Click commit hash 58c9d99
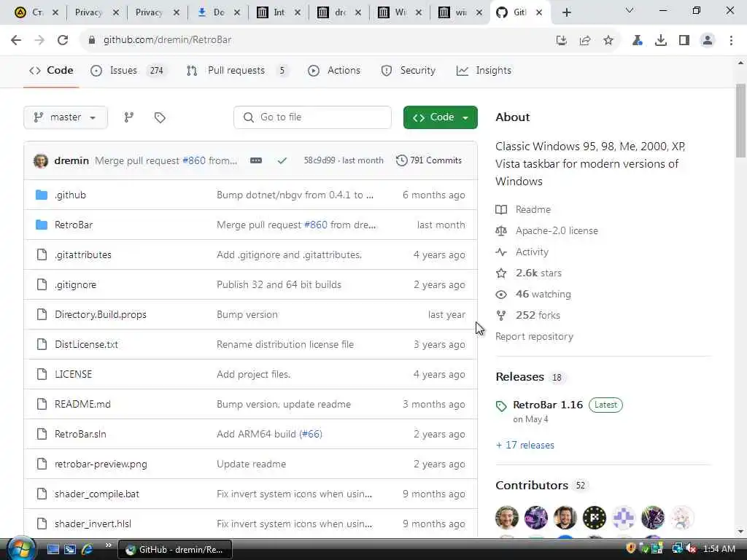 coord(320,160)
